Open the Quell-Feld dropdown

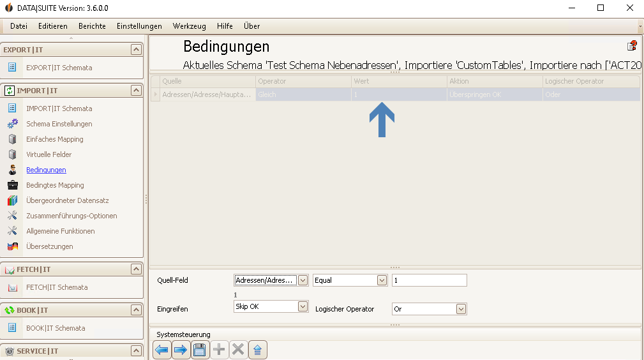[303, 280]
